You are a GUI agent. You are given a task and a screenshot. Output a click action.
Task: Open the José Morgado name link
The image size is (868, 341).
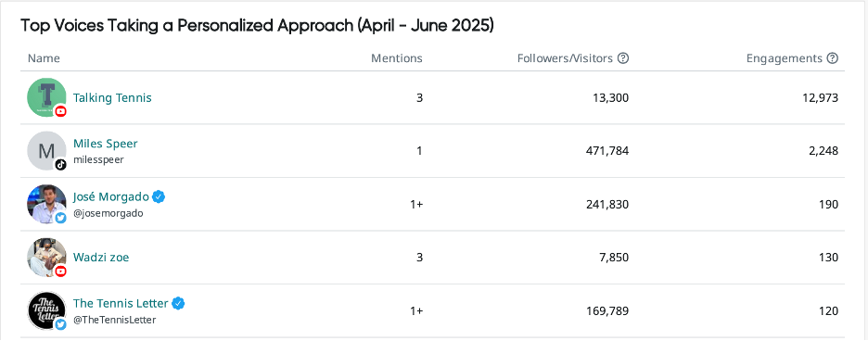pyautogui.click(x=110, y=196)
